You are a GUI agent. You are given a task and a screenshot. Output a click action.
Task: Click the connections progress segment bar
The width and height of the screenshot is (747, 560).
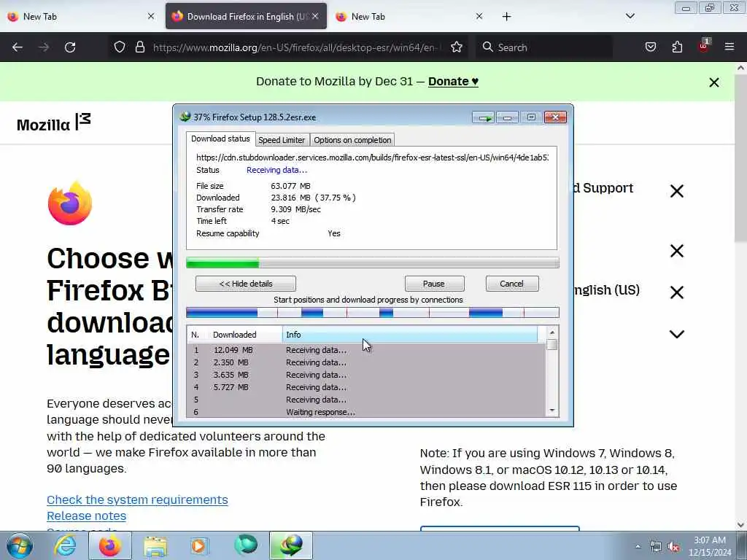pyautogui.click(x=373, y=312)
